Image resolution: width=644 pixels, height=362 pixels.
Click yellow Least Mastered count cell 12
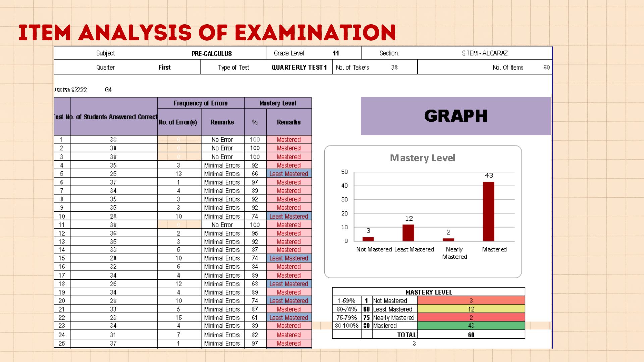(471, 309)
